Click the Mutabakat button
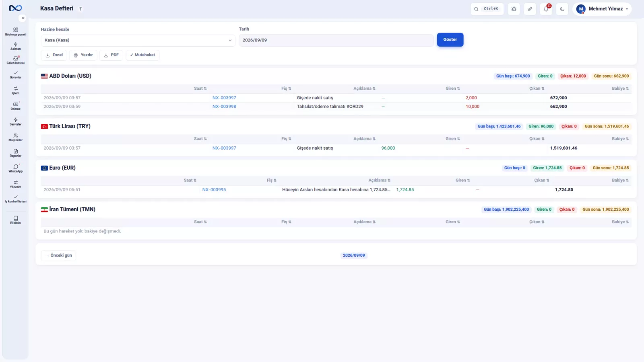 142,55
